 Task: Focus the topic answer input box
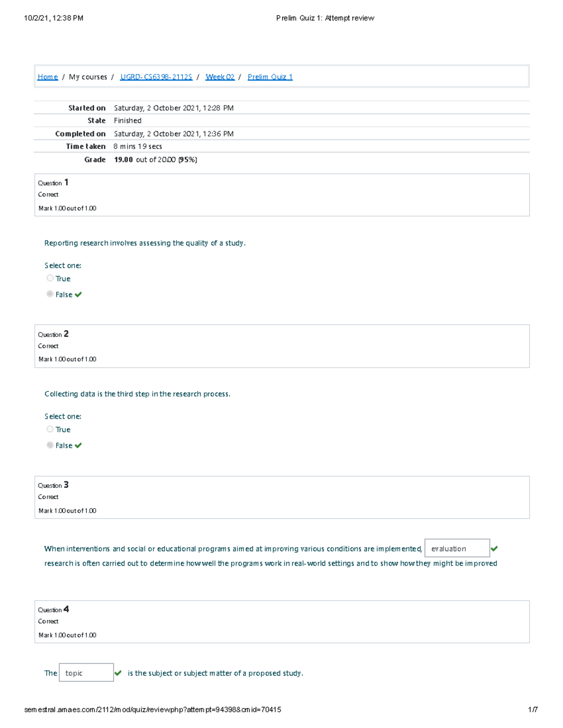86,673
